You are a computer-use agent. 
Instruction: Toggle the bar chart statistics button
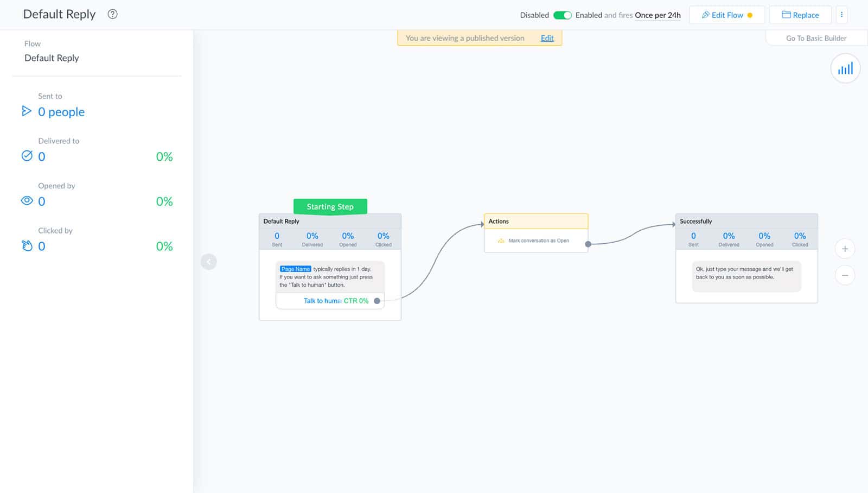pyautogui.click(x=845, y=68)
